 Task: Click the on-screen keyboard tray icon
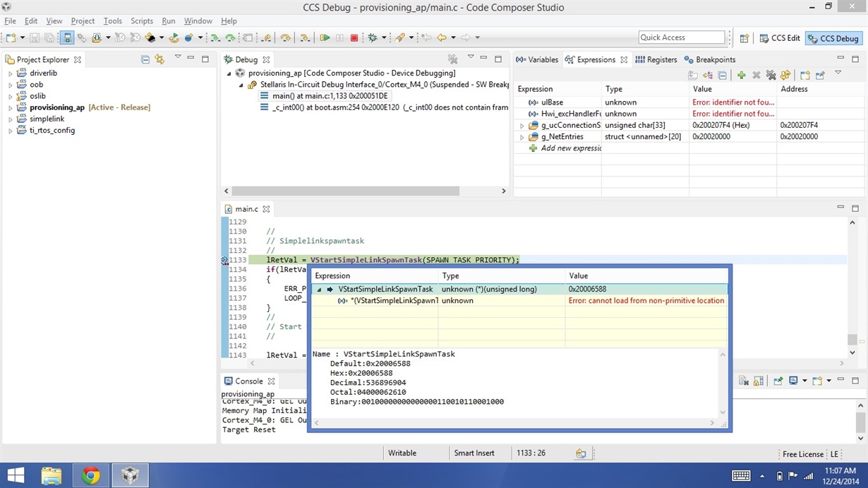[x=741, y=475]
